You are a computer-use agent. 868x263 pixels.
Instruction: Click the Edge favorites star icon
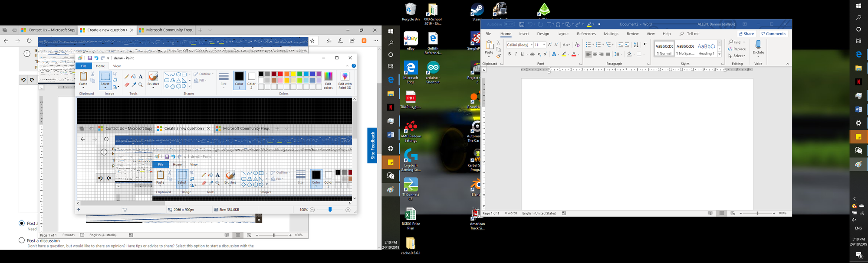coord(312,41)
